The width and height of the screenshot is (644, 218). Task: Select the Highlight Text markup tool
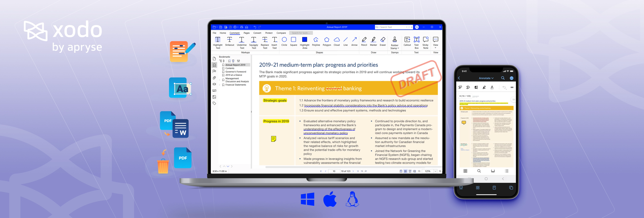click(218, 43)
